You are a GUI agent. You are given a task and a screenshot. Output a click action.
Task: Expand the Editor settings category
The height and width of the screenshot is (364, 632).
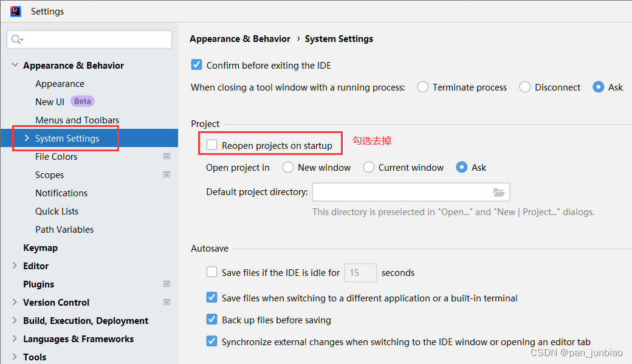click(15, 266)
